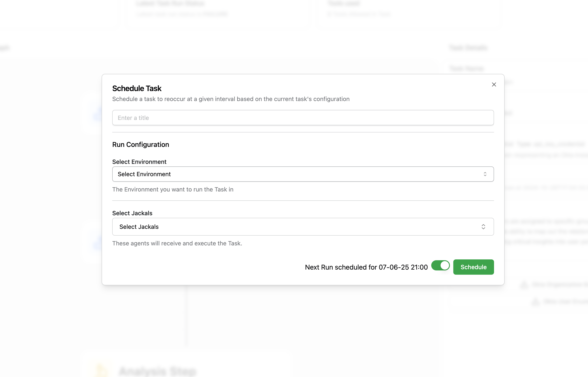
Task: Close the Schedule Task dialog
Action: [x=494, y=84]
